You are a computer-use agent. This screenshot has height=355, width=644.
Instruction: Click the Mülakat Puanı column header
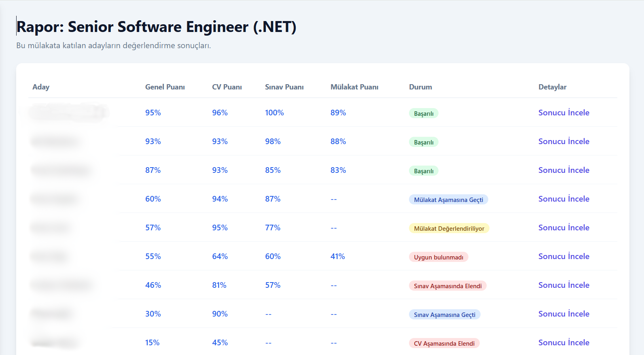click(354, 87)
